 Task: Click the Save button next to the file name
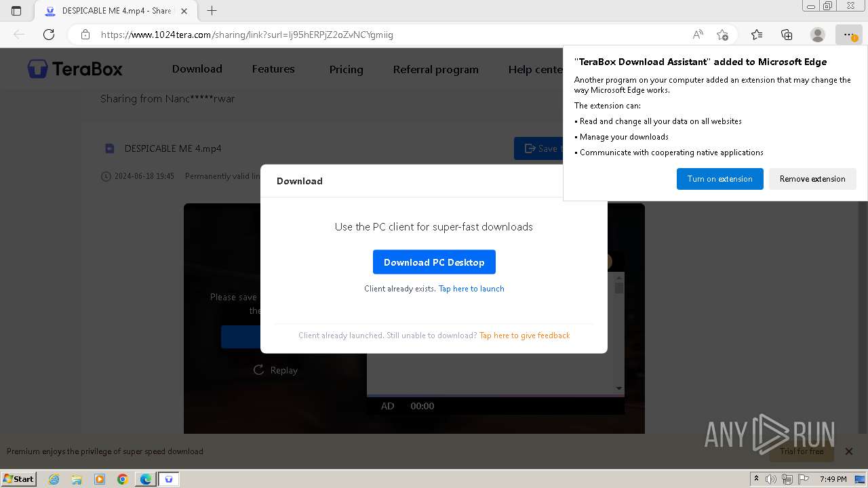[x=538, y=148]
